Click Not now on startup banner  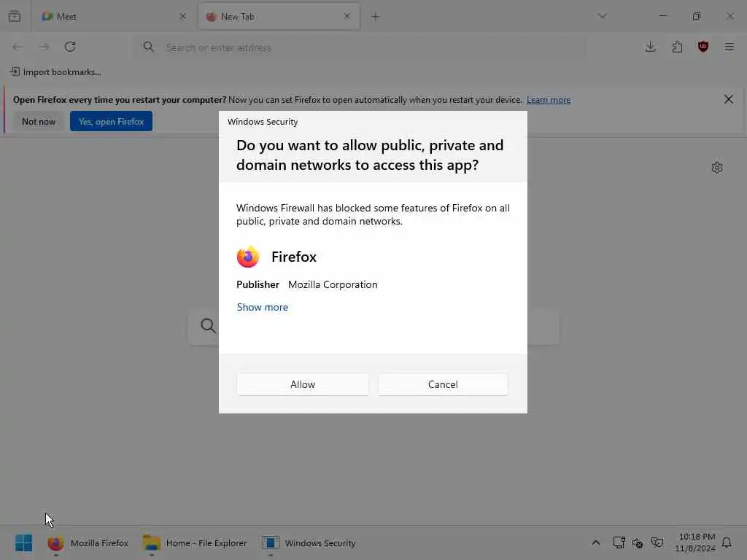tap(39, 122)
